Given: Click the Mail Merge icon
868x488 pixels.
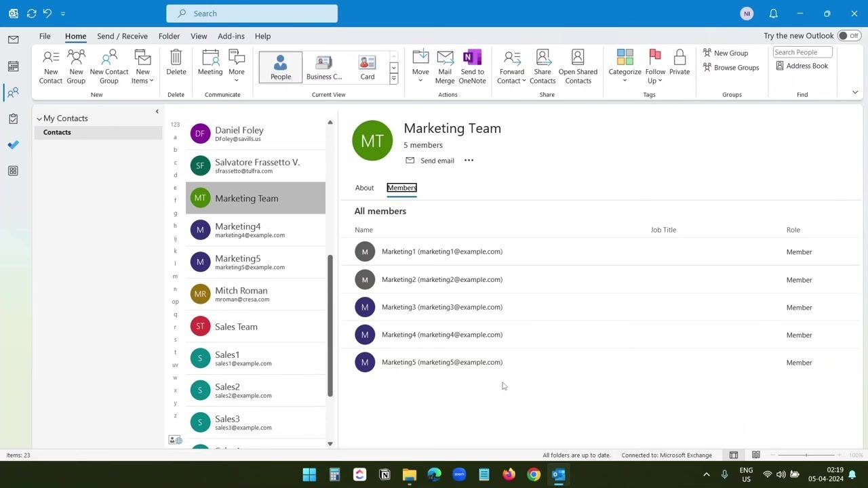Looking at the screenshot, I should (445, 66).
